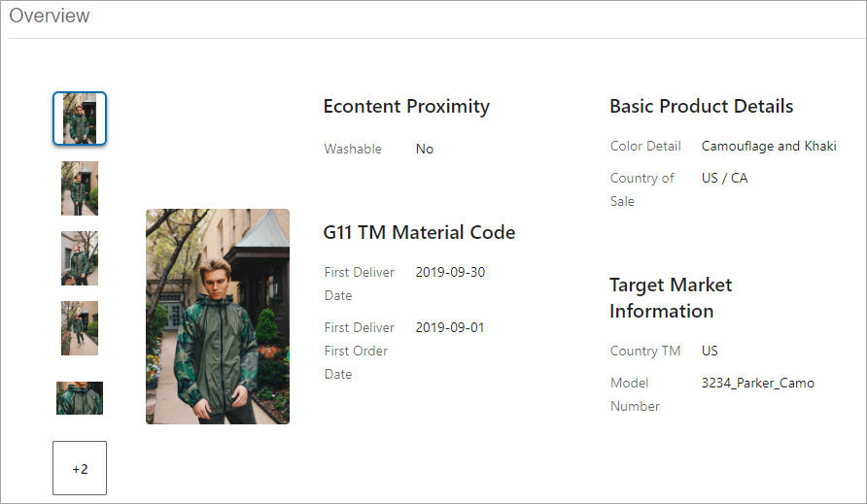Select the first highlighted jacket thumbnail
This screenshot has width=867, height=504.
[x=80, y=118]
